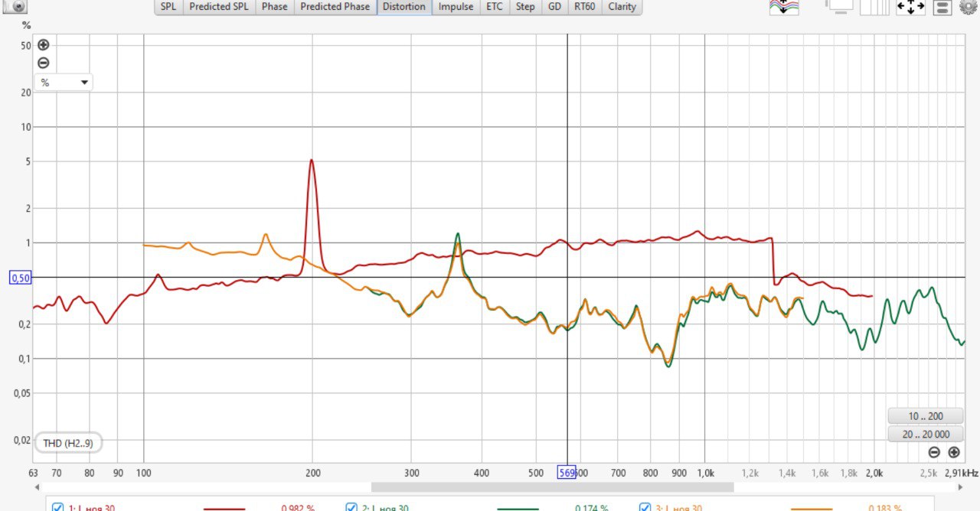Screen dimensions: 980x511
Task: Click the THD (H2..9) trace selector button
Action: tap(68, 443)
